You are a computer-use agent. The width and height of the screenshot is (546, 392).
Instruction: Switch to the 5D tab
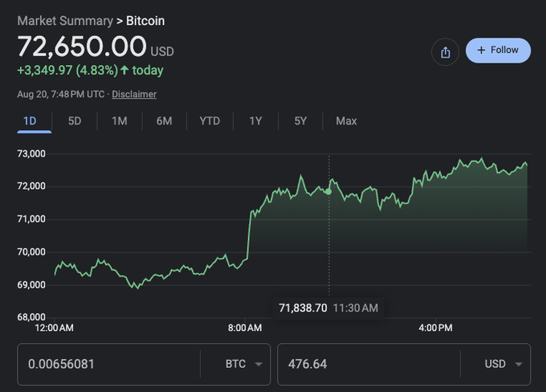click(x=75, y=121)
